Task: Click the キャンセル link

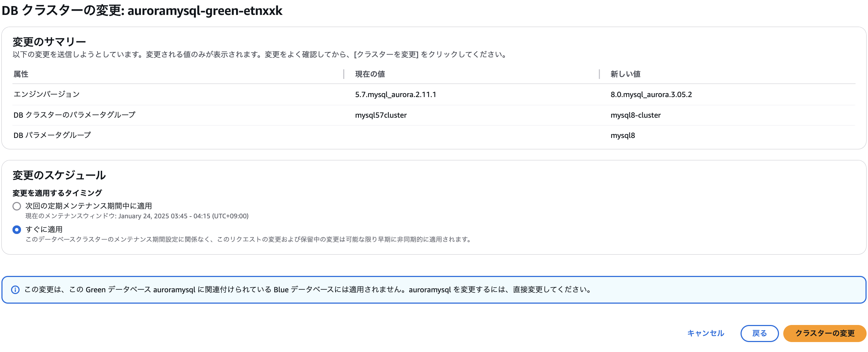Action: 705,333
